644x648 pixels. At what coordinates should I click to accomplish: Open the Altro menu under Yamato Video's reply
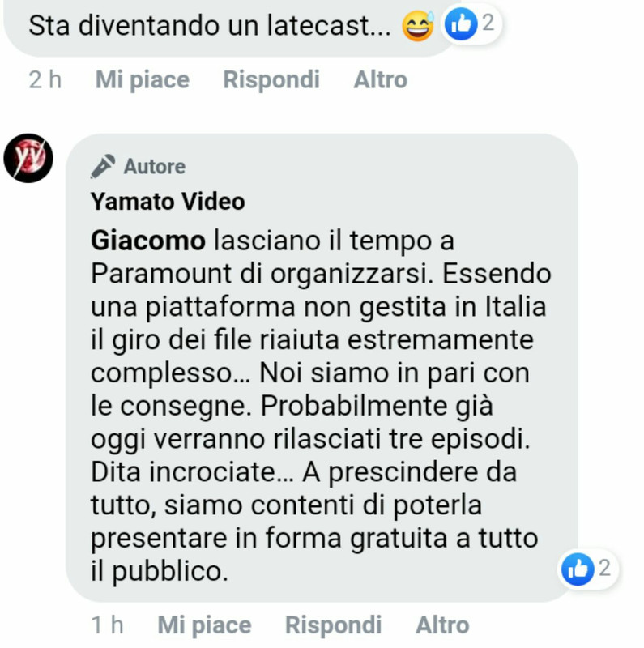pyautogui.click(x=442, y=625)
